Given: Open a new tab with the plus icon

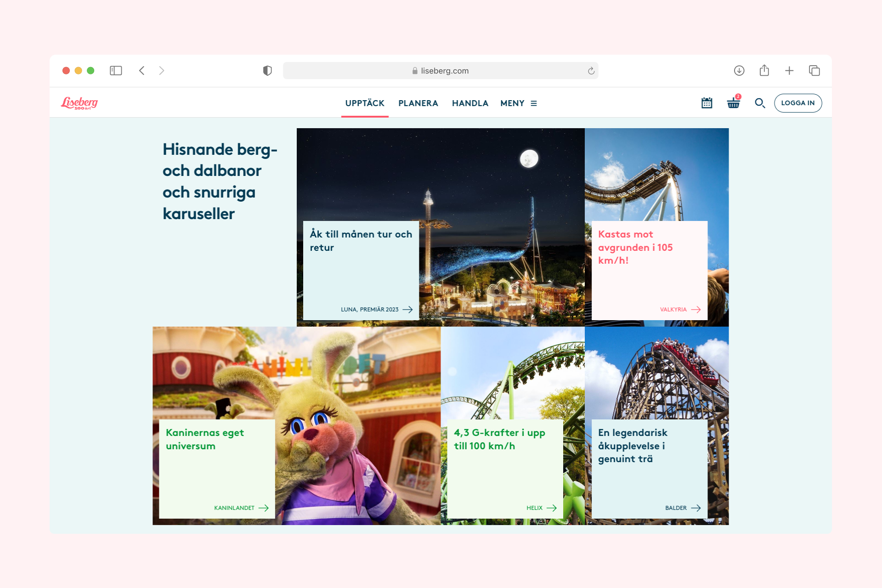Looking at the screenshot, I should (789, 70).
